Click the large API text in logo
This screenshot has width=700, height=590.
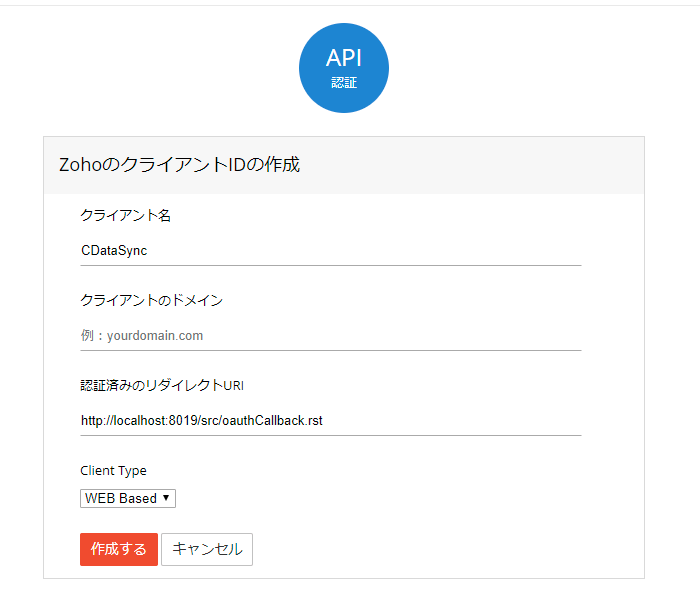coord(344,58)
